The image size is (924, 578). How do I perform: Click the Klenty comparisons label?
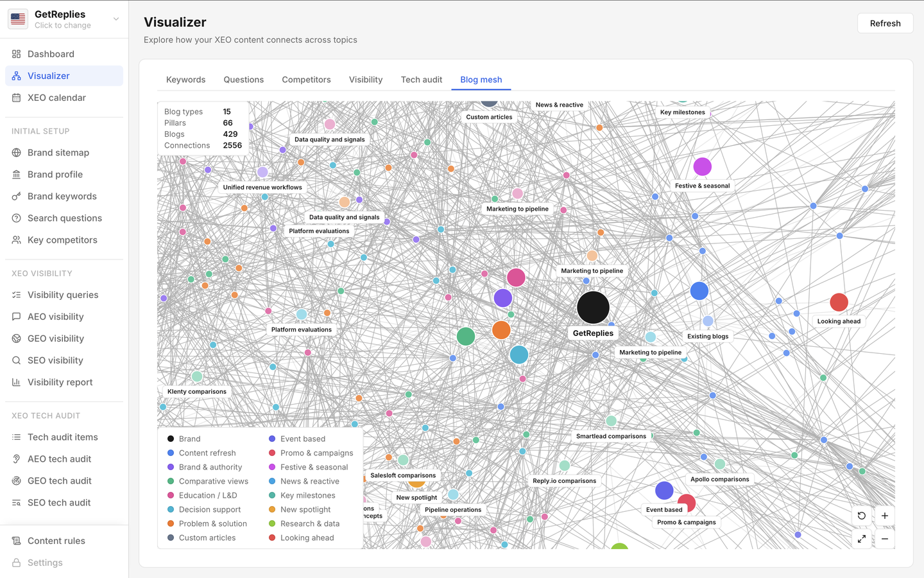coord(197,391)
